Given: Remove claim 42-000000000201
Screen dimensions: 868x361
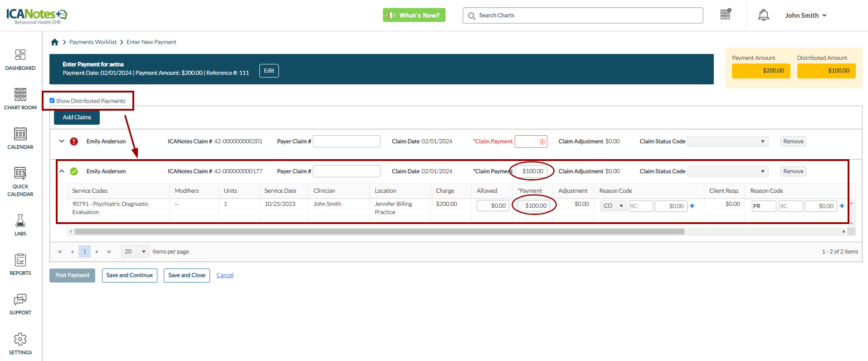Looking at the screenshot, I should [793, 141].
